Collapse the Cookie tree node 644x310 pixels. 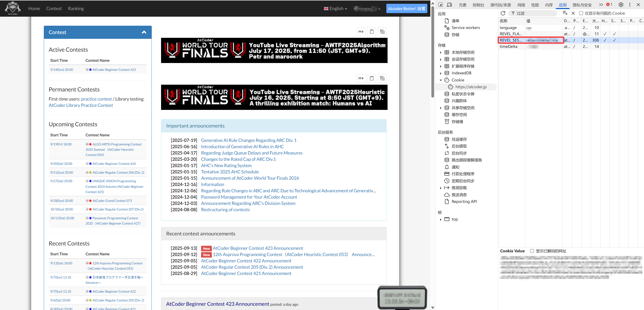(441, 80)
